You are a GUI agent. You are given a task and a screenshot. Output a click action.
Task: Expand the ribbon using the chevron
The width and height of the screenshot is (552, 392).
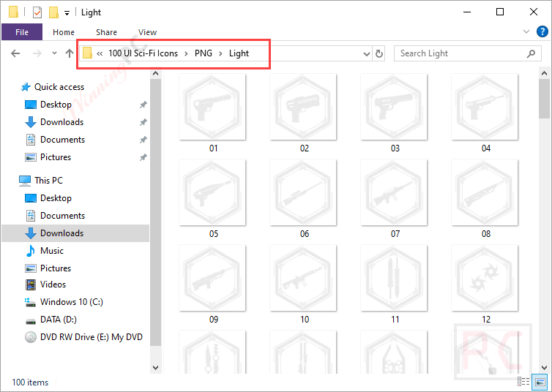(526, 32)
